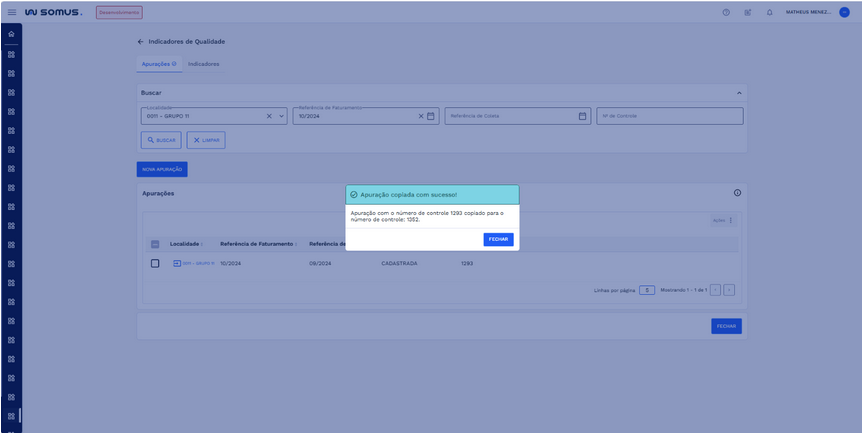Screen dimensions: 862x433
Task: Open the notifications bell icon
Action: 769,12
